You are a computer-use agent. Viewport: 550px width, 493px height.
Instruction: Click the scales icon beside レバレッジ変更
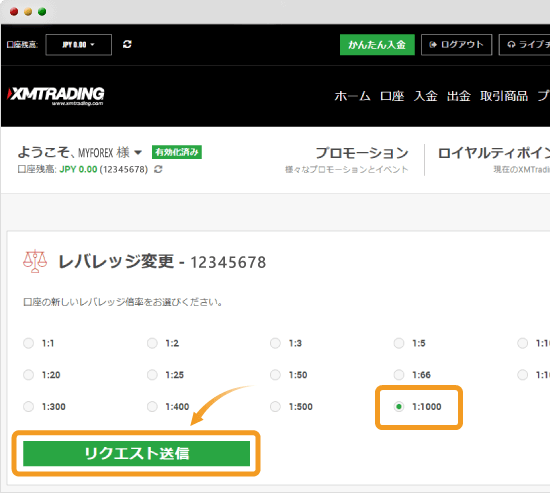pyautogui.click(x=35, y=261)
